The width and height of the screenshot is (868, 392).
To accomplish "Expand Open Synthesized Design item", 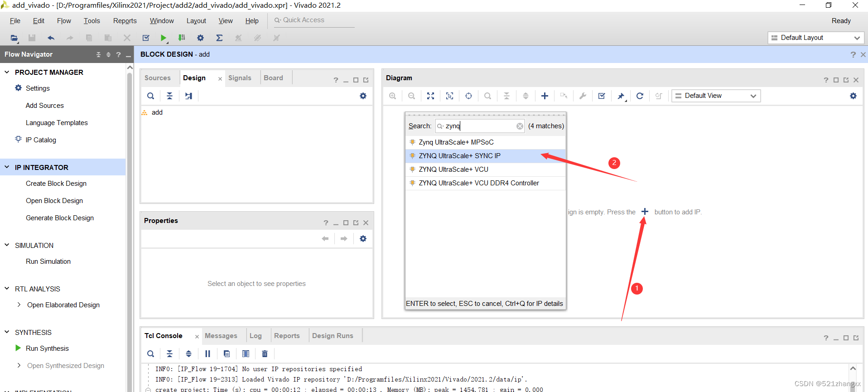I will 19,366.
